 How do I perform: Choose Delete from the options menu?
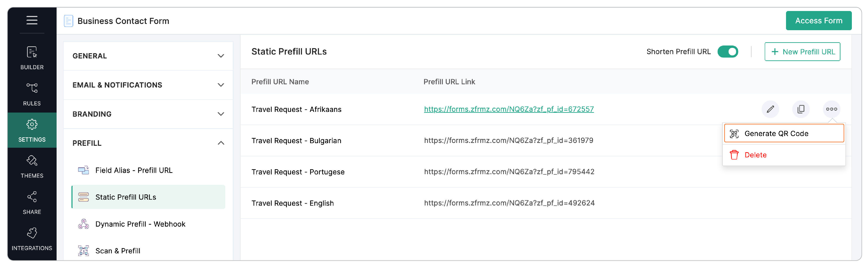click(755, 155)
